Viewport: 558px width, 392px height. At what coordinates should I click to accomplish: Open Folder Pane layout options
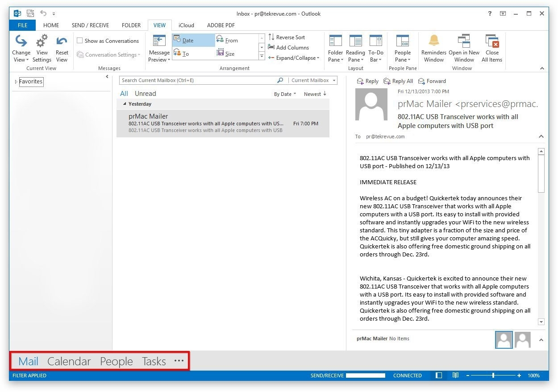coord(336,49)
